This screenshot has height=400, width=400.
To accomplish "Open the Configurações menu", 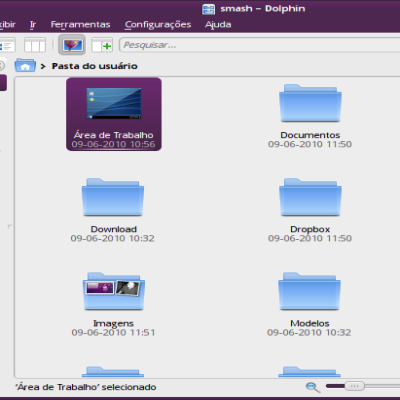I will click(x=158, y=25).
